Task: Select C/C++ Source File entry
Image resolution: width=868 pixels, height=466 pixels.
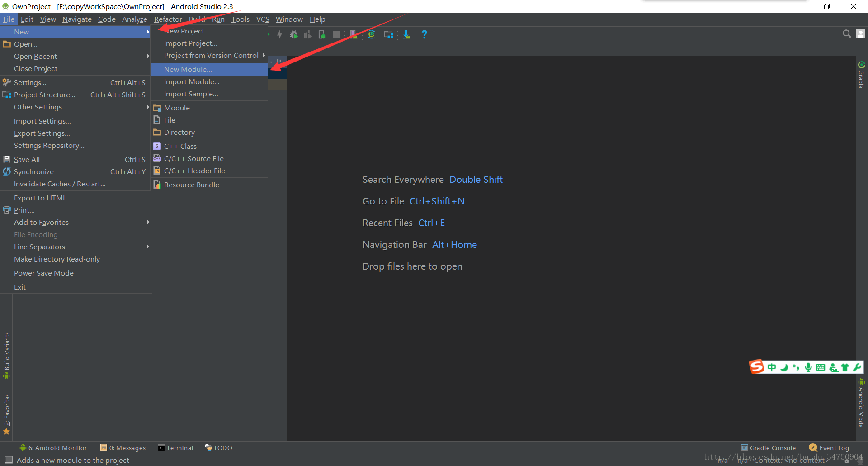Action: [x=209, y=158]
